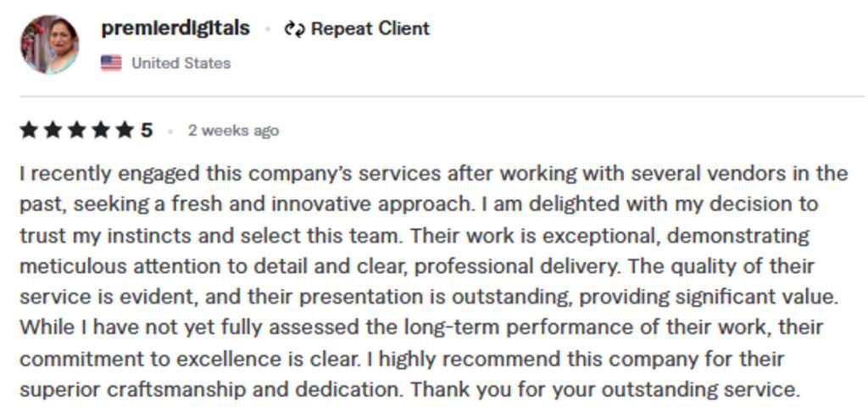This screenshot has height=407, width=868.
Task: Click the United States country text
Action: [181, 63]
